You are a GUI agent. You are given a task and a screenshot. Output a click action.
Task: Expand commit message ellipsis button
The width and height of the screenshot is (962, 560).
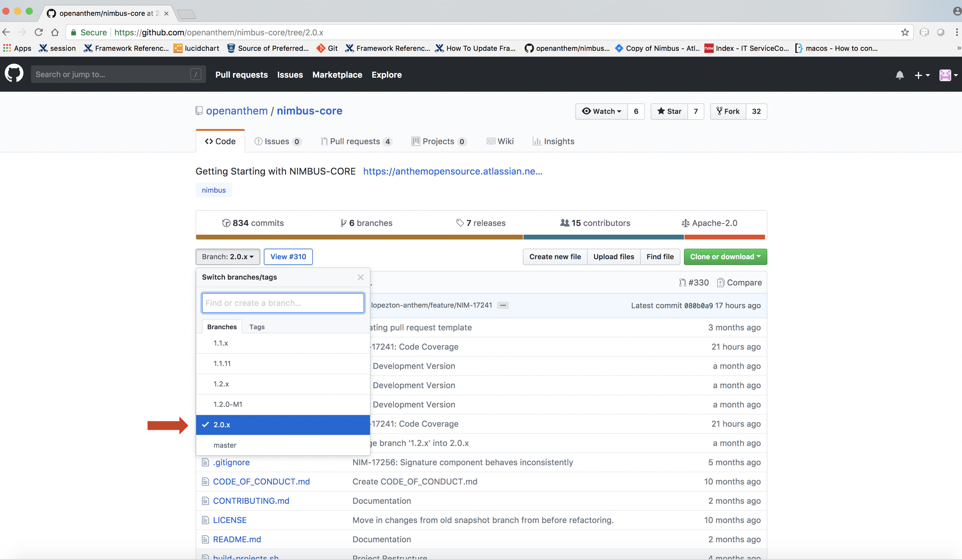(503, 305)
